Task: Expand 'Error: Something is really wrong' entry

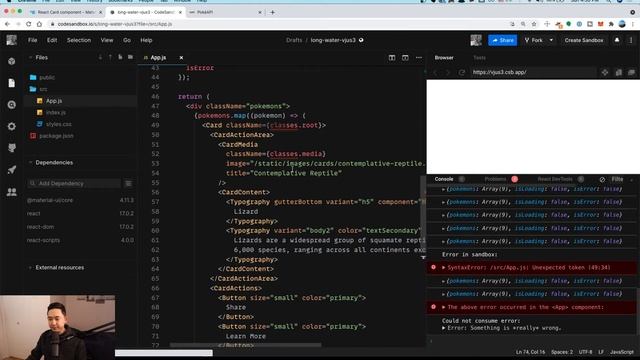Action: coord(444,328)
